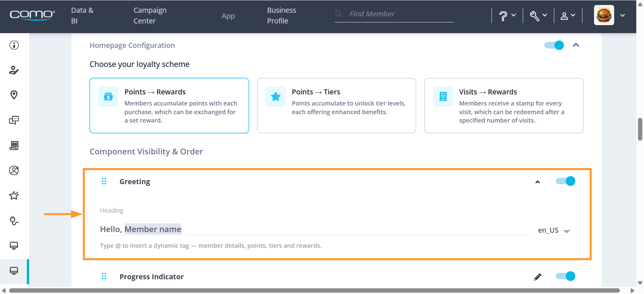Click the search magnifier icon
644x294 pixels.
(339, 14)
